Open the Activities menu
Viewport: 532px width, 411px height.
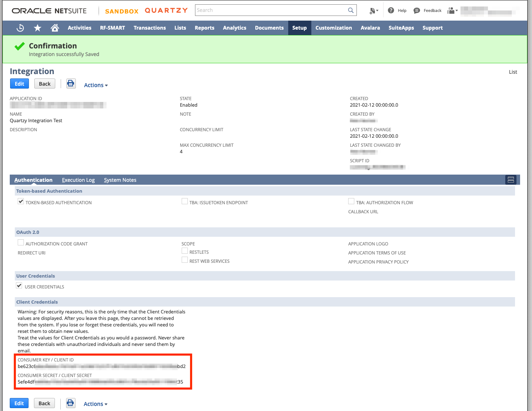coord(79,28)
